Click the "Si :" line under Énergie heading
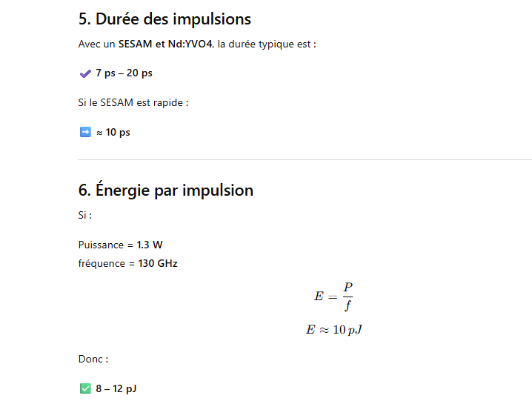This screenshot has width=532, height=404. (85, 216)
